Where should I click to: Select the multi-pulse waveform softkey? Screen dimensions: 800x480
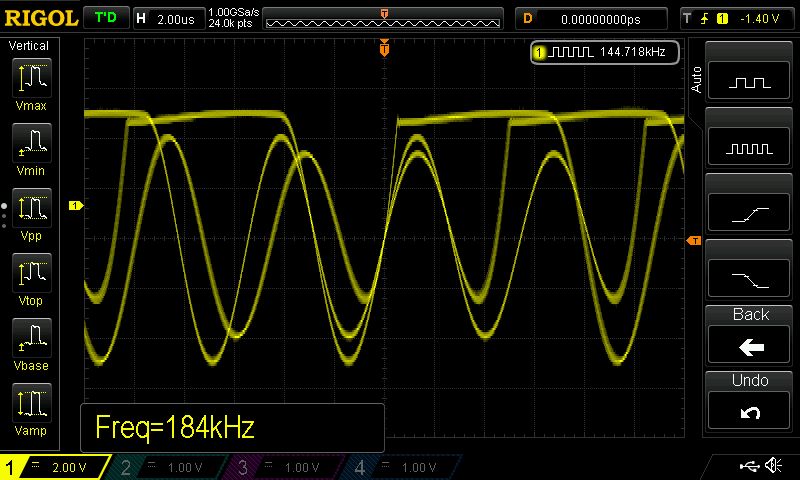(x=750, y=147)
